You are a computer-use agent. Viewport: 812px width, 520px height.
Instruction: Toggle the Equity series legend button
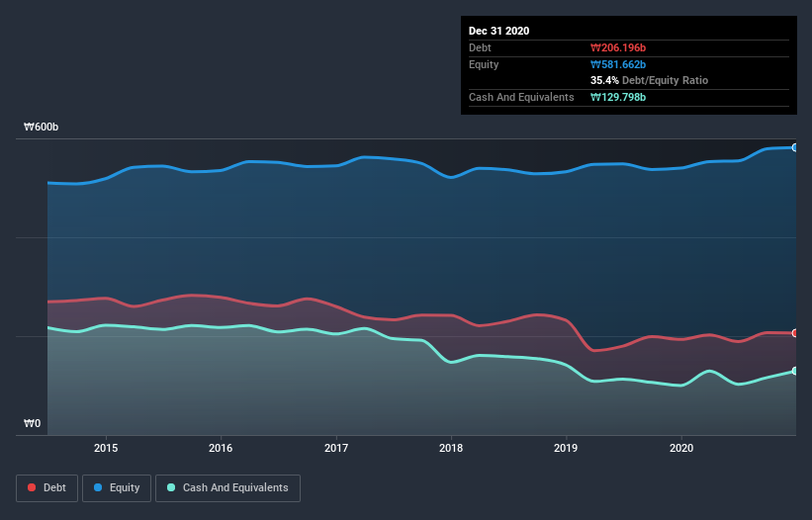pos(117,488)
